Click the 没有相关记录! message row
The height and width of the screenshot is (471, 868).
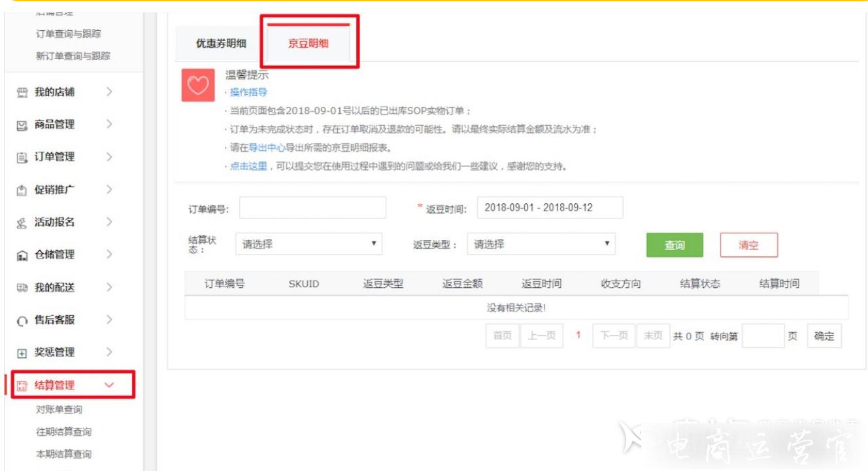click(x=516, y=307)
